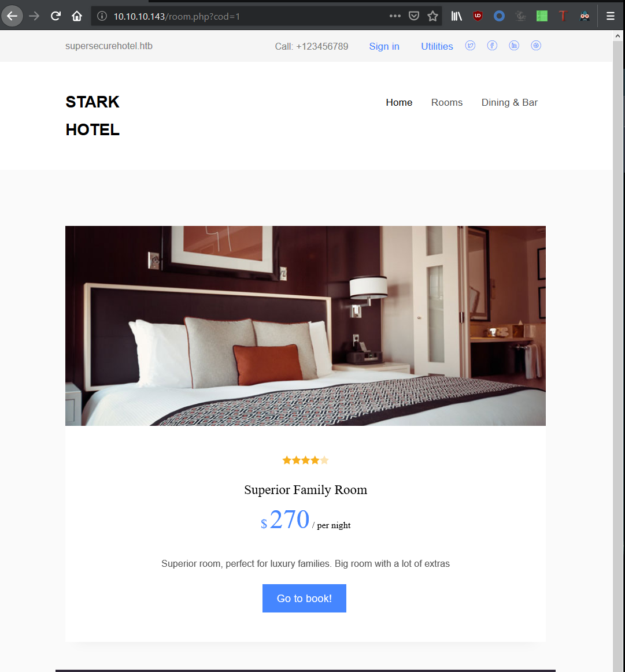Open page actions three-dots menu
The width and height of the screenshot is (625, 672).
pos(395,16)
